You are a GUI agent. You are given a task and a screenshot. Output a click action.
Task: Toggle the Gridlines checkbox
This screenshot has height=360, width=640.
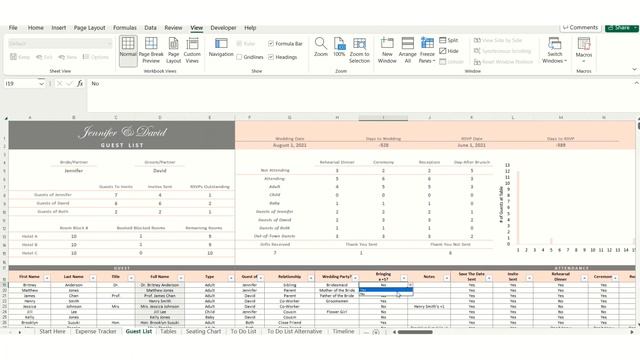pos(239,57)
